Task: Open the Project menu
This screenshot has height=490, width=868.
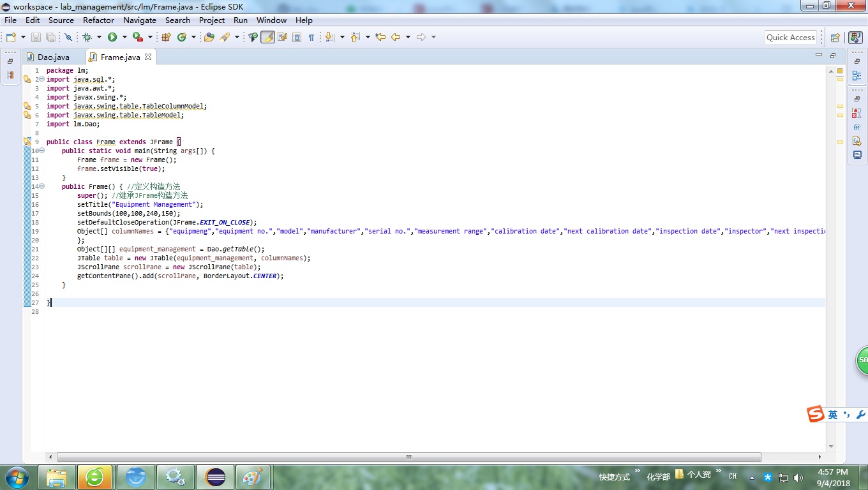Action: coord(212,20)
